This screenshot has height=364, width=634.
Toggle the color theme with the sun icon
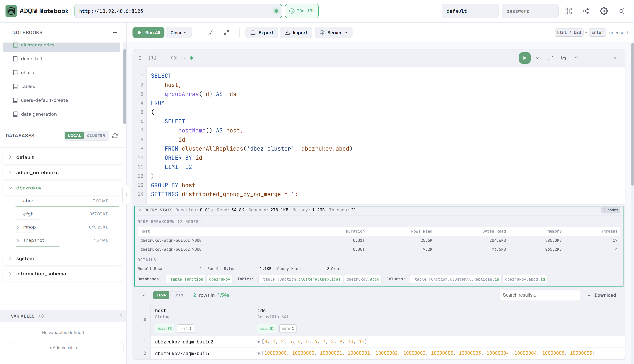tap(622, 11)
